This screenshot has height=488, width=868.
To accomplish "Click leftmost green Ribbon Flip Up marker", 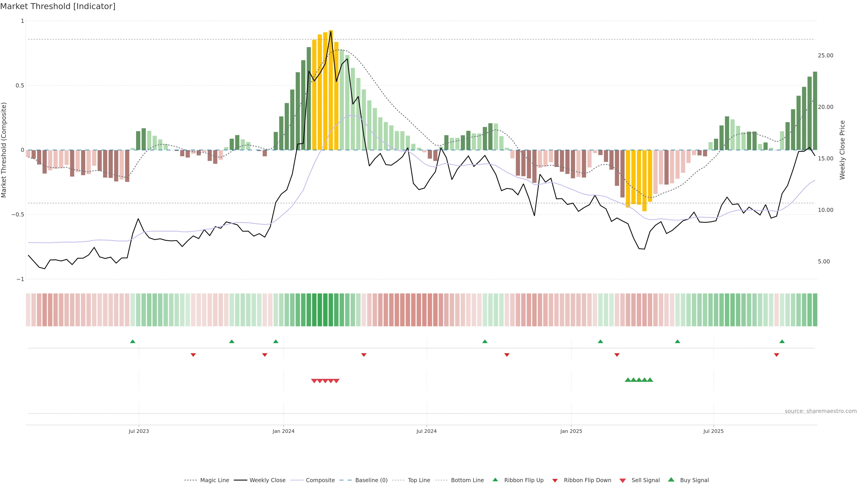I will 133,342.
